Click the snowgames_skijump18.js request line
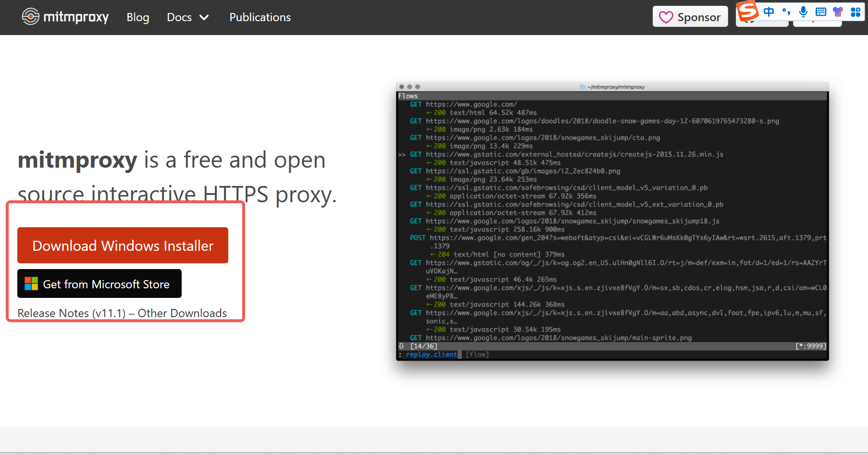This screenshot has height=455, width=868. 564,221
